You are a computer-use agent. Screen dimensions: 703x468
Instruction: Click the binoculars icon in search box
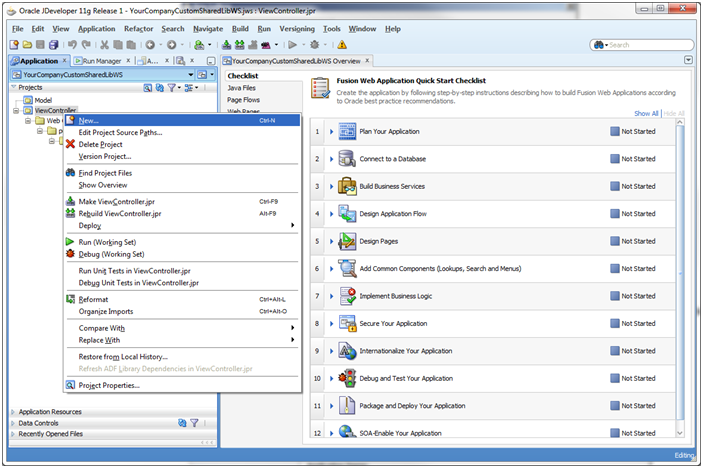(x=598, y=45)
